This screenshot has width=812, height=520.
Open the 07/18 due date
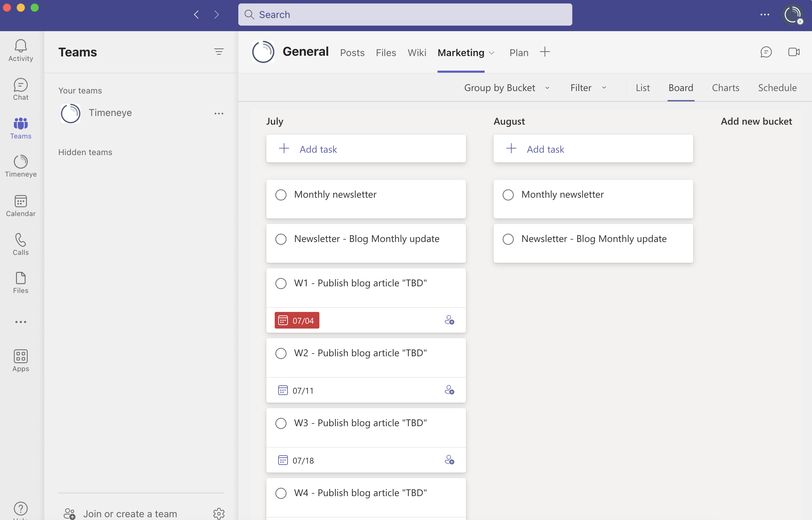tap(296, 460)
